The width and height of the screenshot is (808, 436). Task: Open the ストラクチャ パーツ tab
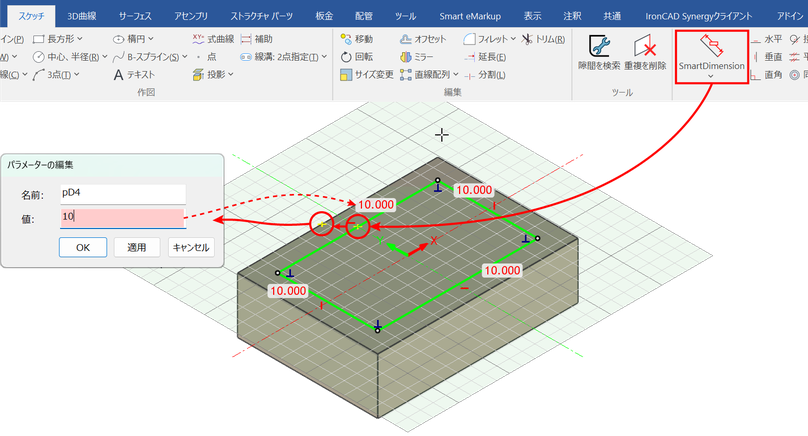point(261,16)
